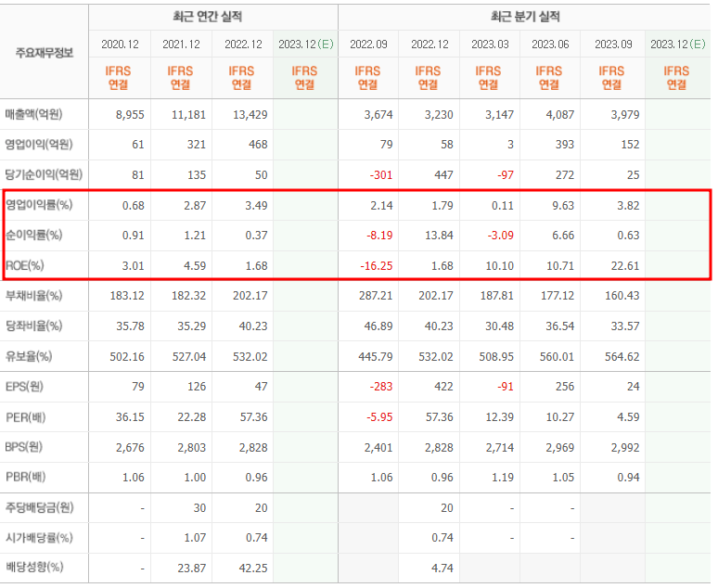This screenshot has height=588, width=718.
Task: Click the 13,429 revenue value
Action: click(250, 114)
